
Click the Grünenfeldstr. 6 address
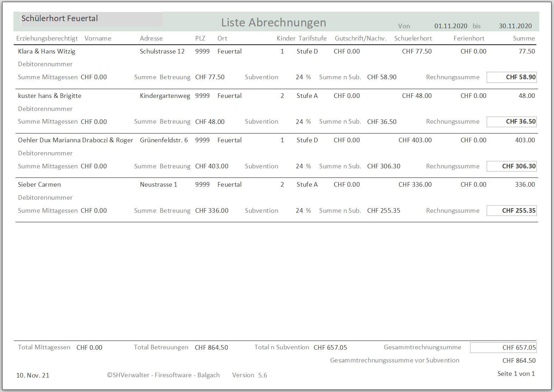[x=164, y=140]
